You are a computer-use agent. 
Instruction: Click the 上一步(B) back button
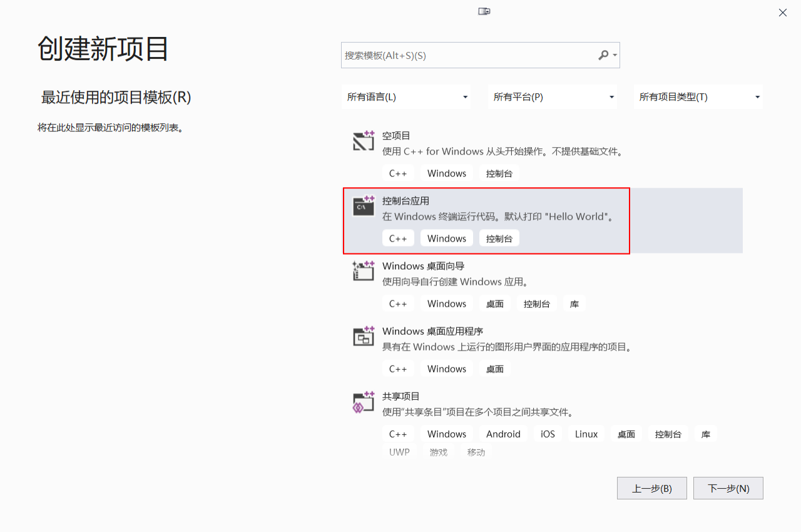652,488
